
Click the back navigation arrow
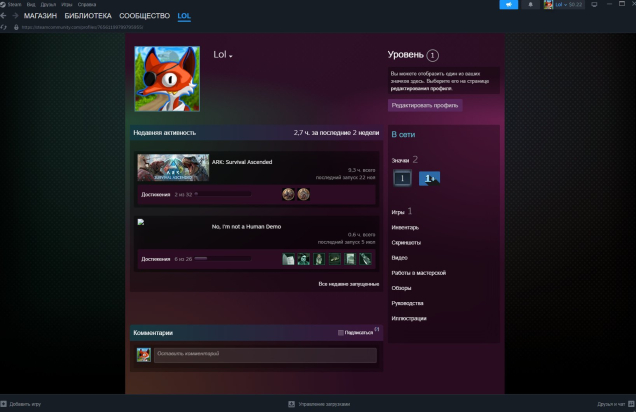(x=4, y=16)
